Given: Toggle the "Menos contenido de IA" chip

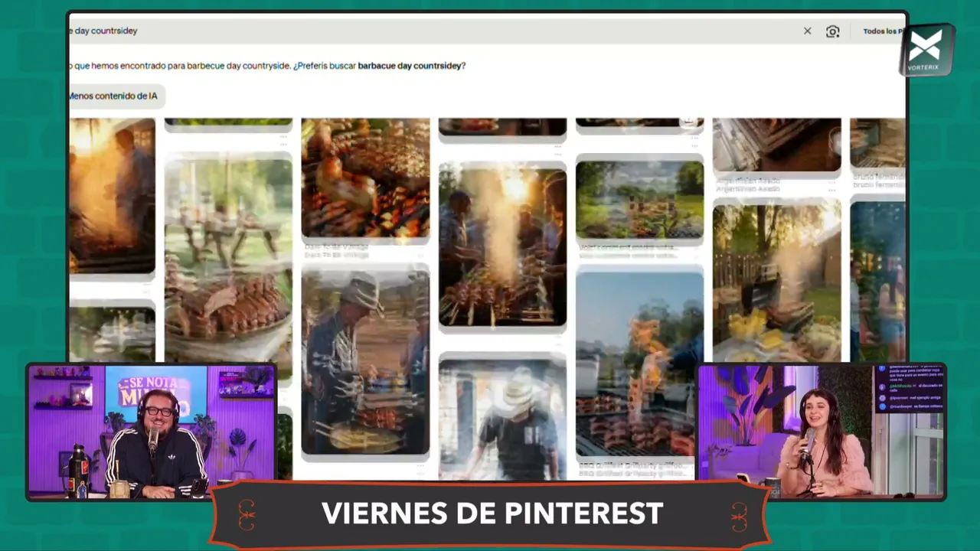Looking at the screenshot, I should tap(115, 96).
